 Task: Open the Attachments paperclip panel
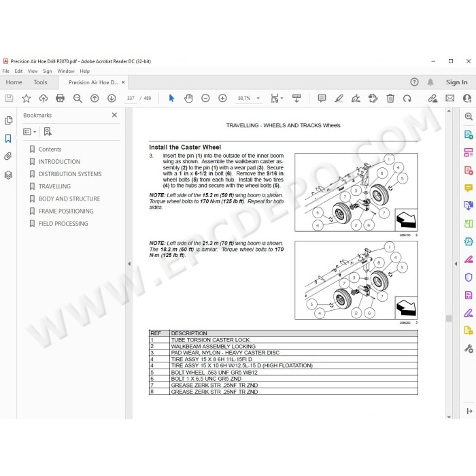(x=8, y=156)
